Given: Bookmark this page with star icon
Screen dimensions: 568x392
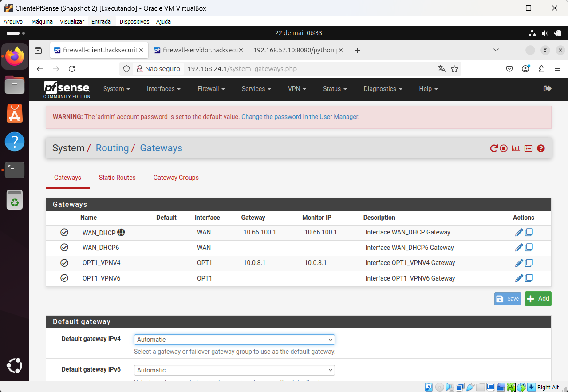Looking at the screenshot, I should click(454, 69).
